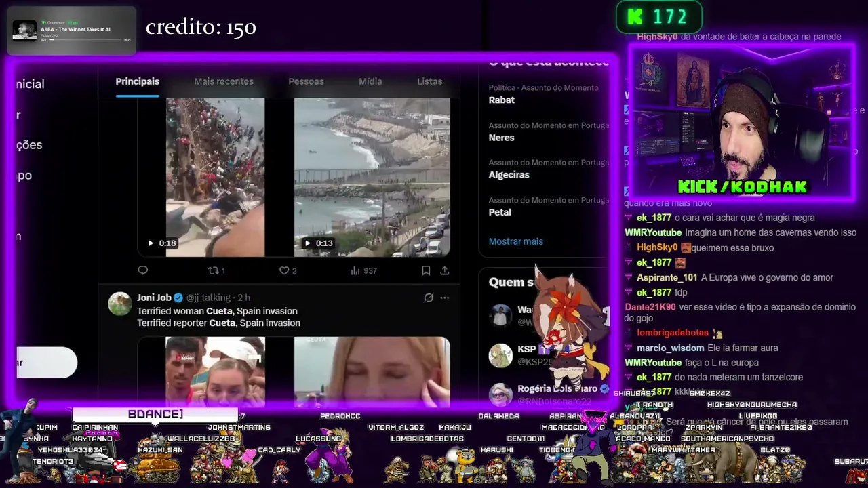Open the Neres trending topic

pos(502,138)
